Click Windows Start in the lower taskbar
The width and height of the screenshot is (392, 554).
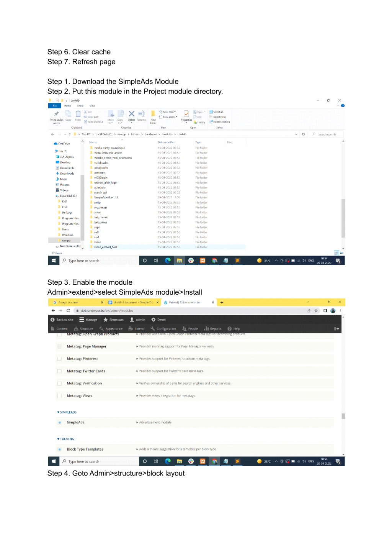click(x=54, y=461)
